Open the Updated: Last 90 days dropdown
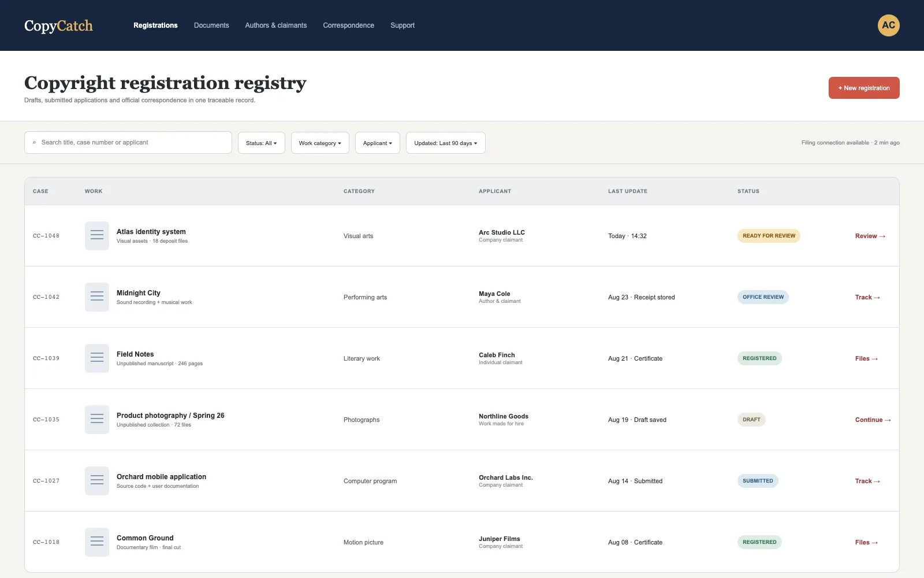 click(x=446, y=143)
